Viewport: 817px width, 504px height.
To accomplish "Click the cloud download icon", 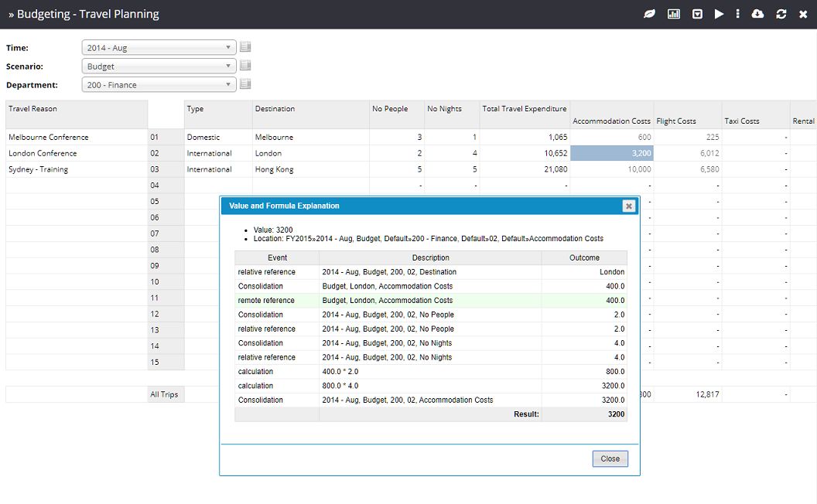I will click(757, 14).
